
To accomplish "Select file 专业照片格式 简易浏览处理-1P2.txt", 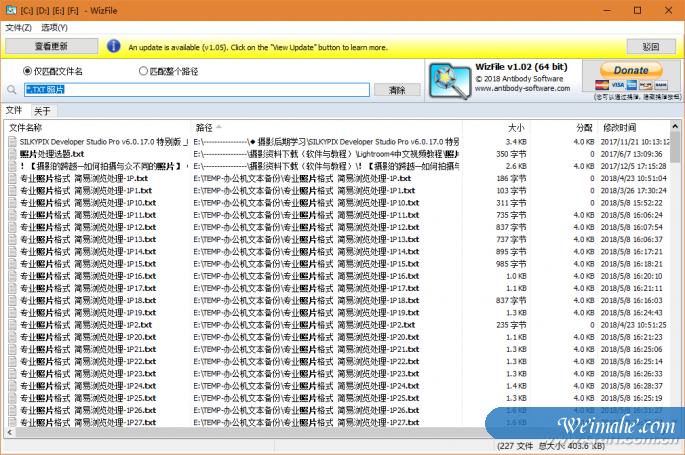I will point(86,325).
